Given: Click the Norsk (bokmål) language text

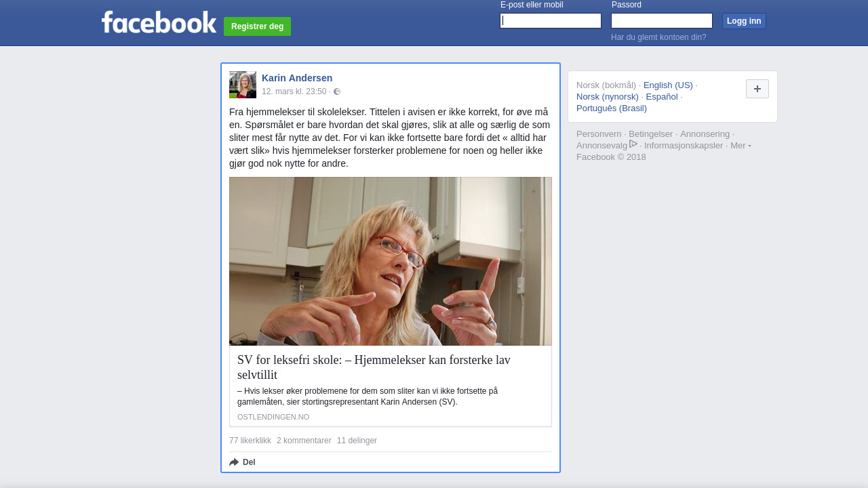Looking at the screenshot, I should coord(606,85).
